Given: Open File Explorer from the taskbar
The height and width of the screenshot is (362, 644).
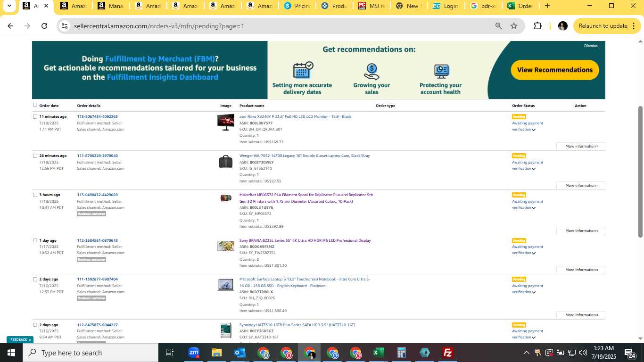Looking at the screenshot, I should 216,353.
